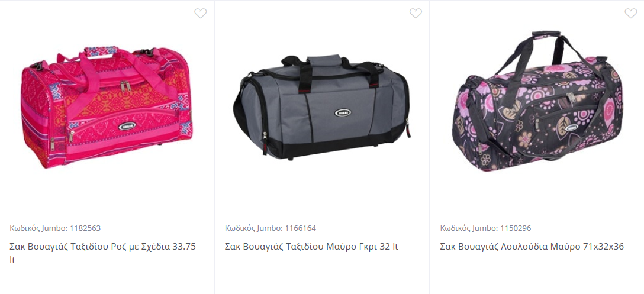Open the black floral duffel bag image
Image resolution: width=644 pixels, height=294 pixels.
pyautogui.click(x=537, y=101)
